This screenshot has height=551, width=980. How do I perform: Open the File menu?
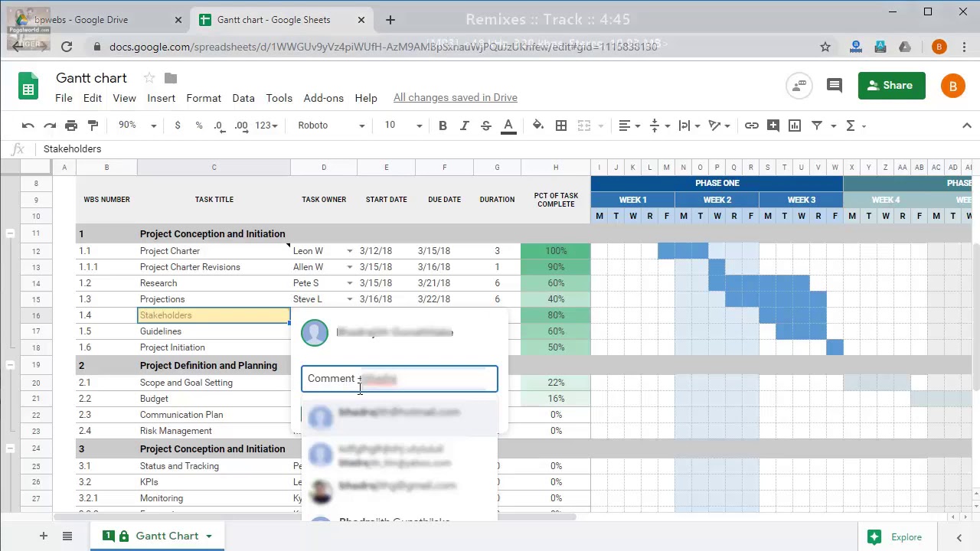(x=64, y=98)
